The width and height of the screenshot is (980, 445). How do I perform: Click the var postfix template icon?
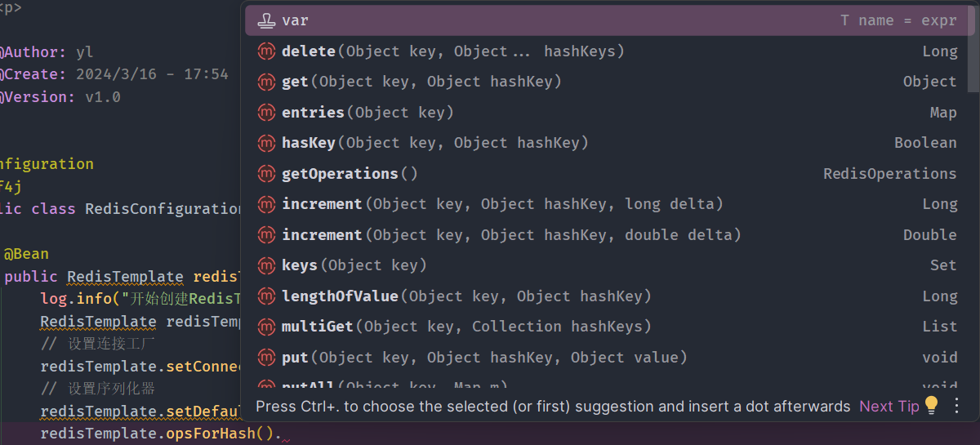coord(266,21)
